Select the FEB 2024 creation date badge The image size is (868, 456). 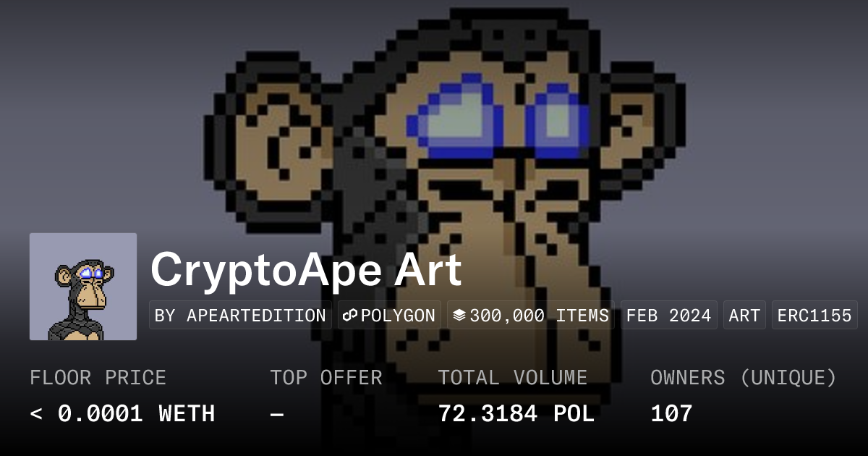pyautogui.click(x=669, y=316)
